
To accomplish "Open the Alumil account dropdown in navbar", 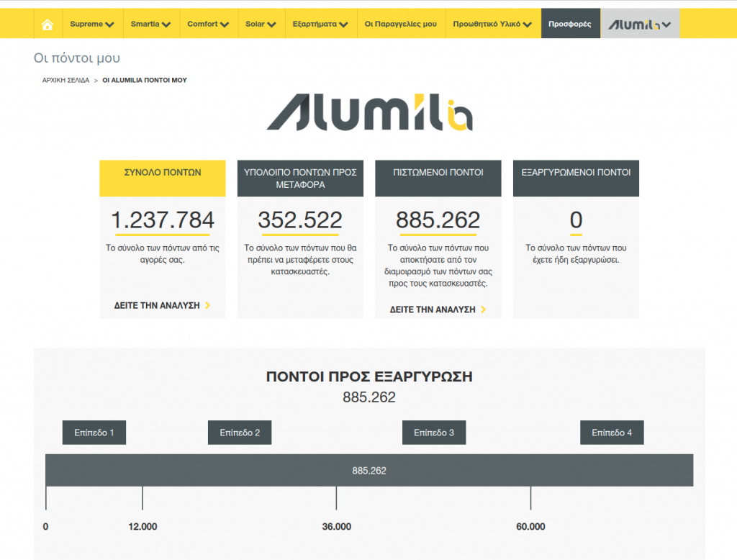I will (x=640, y=24).
